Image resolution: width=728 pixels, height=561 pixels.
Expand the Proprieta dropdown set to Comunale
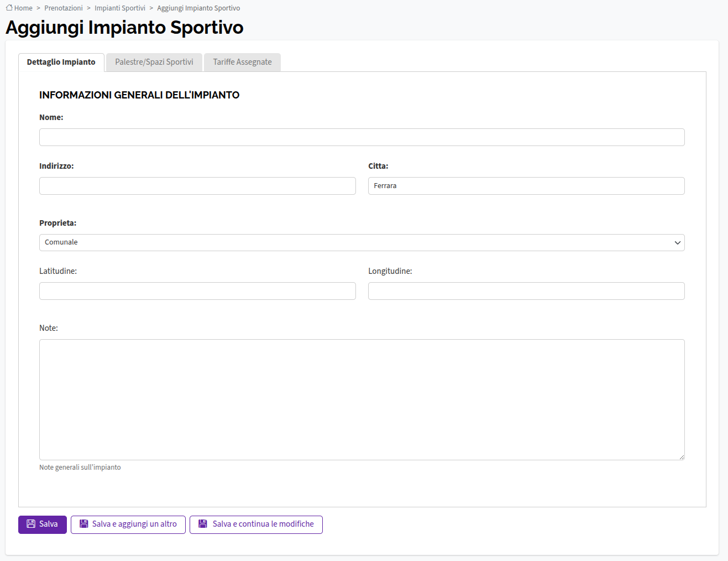point(362,242)
